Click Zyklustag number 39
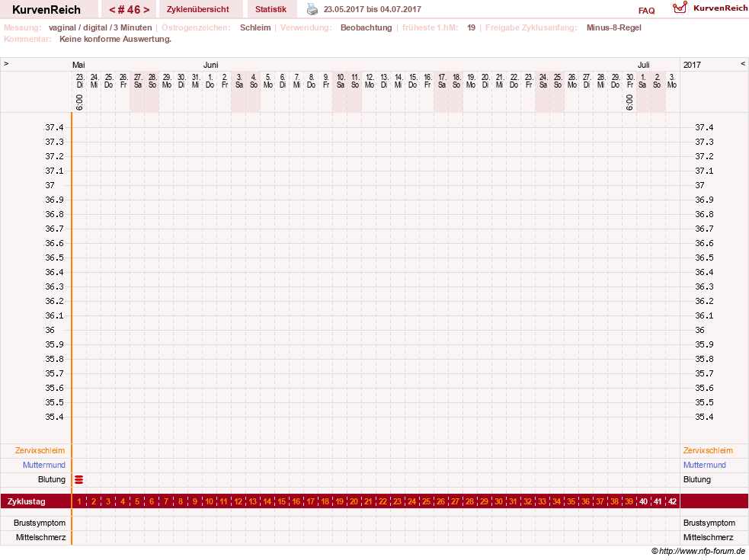 click(629, 501)
